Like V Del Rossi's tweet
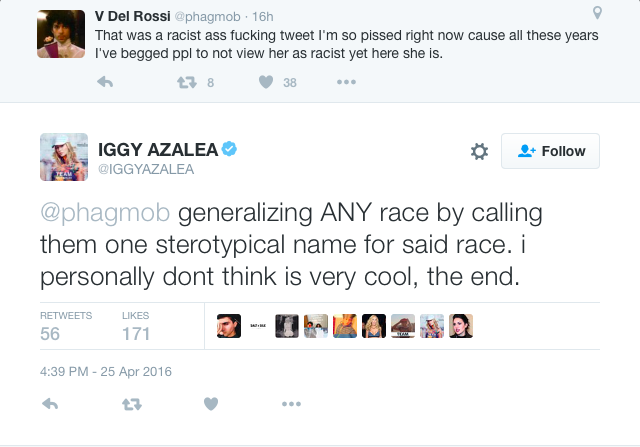The image size is (640, 447). [x=265, y=83]
